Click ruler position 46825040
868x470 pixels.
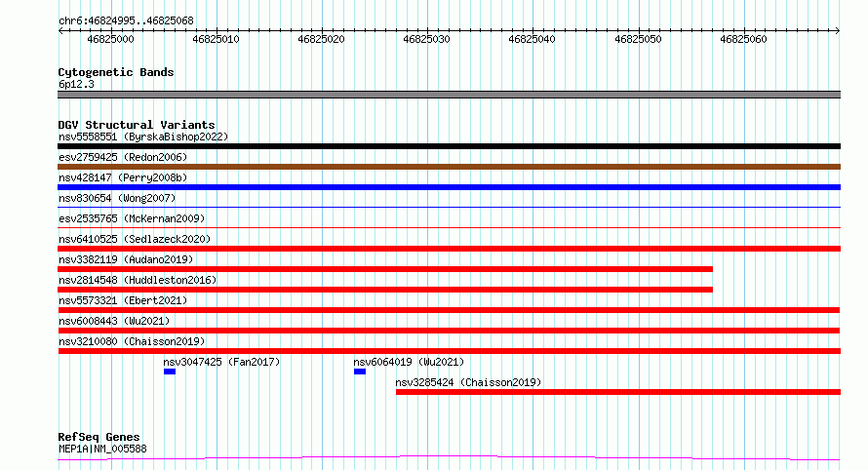click(x=532, y=39)
